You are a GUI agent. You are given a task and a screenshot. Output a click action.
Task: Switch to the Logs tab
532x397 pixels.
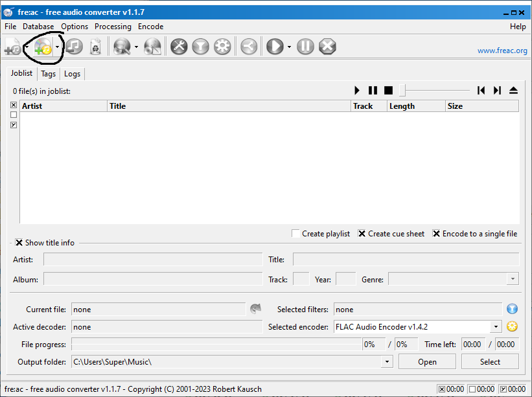click(73, 74)
